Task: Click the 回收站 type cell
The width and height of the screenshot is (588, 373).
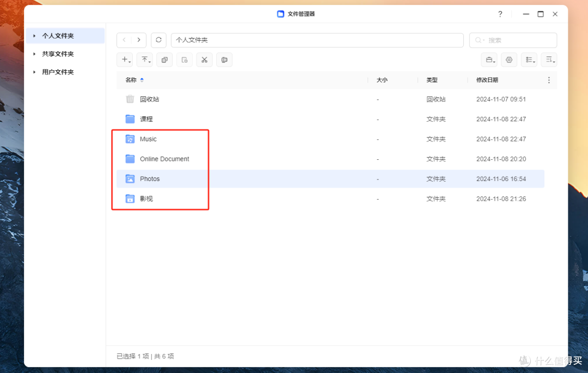Action: (x=436, y=100)
